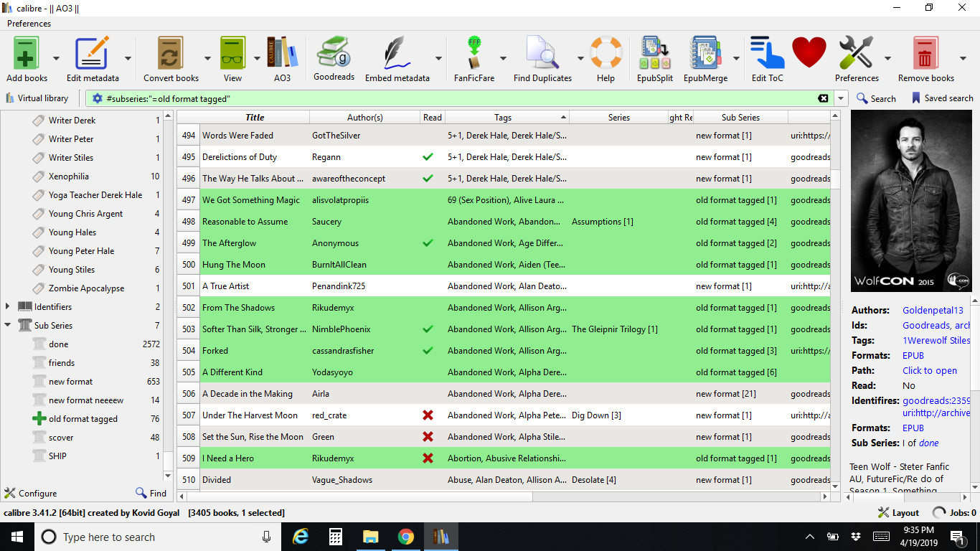The width and height of the screenshot is (980, 551).
Task: Collapse the Sub Series tree node
Action: pos(8,326)
